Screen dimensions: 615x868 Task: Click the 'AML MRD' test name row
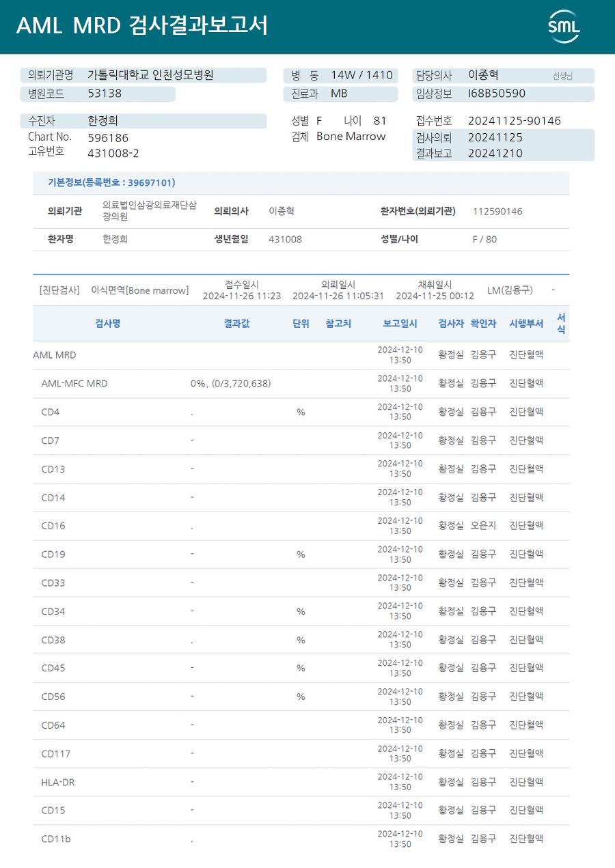coord(55,355)
